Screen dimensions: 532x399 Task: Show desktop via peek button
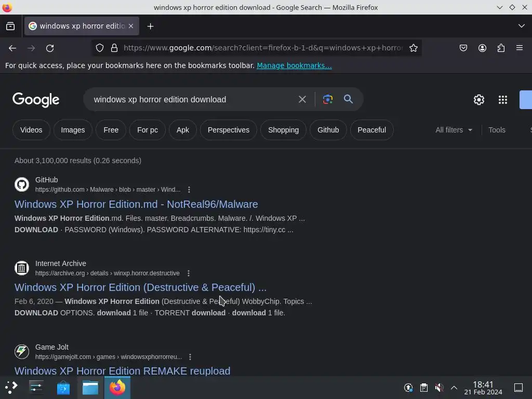(x=518, y=388)
